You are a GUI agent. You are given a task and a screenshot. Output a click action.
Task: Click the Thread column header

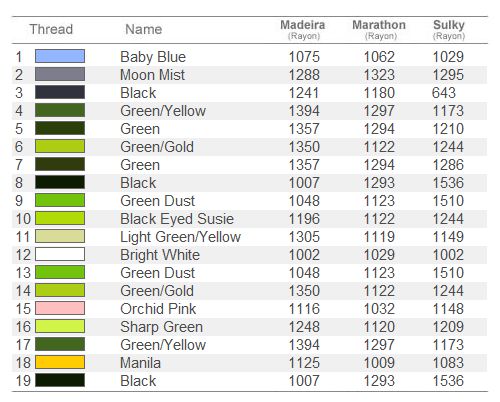pos(51,29)
